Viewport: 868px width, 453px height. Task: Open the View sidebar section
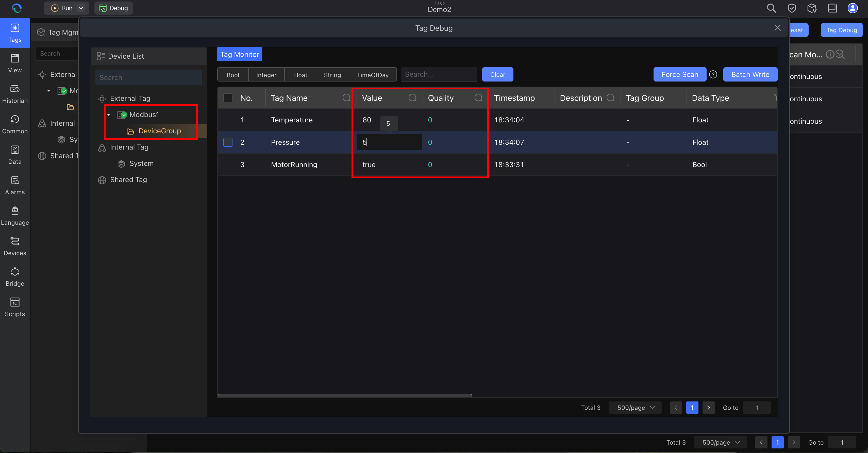pos(15,63)
